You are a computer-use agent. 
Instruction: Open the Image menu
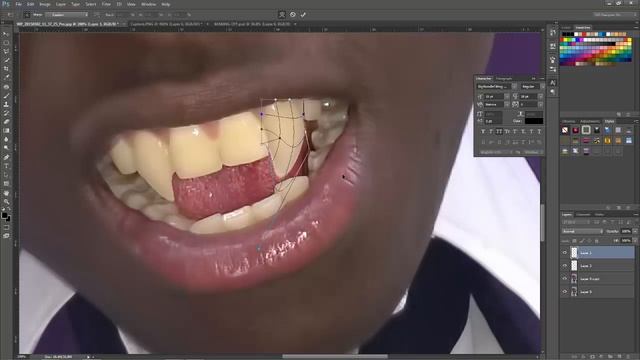(45, 4)
